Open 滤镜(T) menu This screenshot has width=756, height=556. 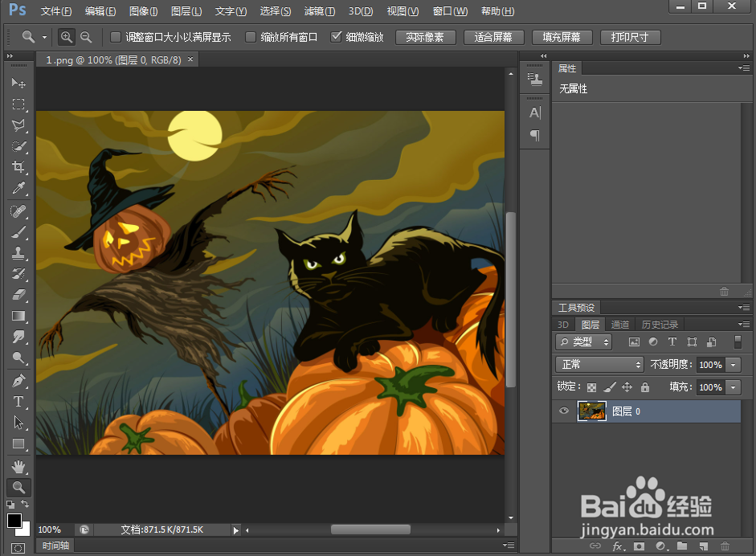pyautogui.click(x=320, y=11)
